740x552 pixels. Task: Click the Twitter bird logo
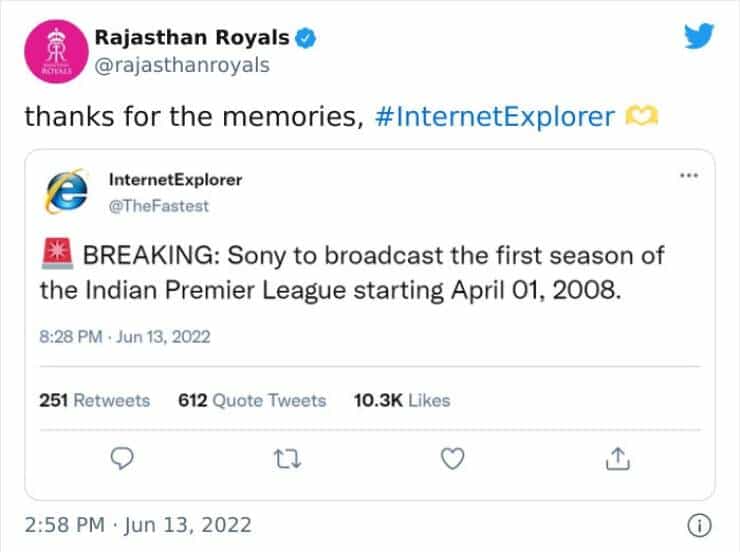[x=699, y=37]
